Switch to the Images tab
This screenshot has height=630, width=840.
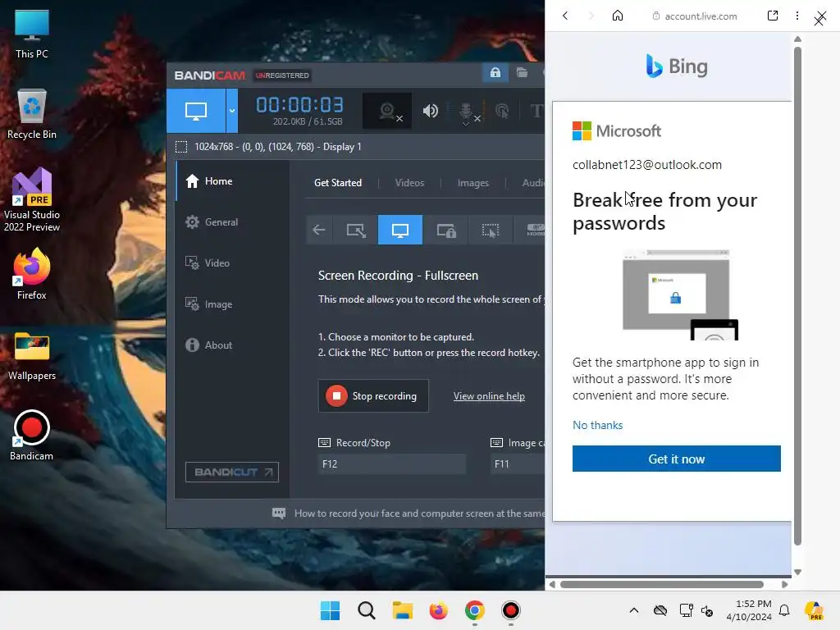pyautogui.click(x=473, y=183)
